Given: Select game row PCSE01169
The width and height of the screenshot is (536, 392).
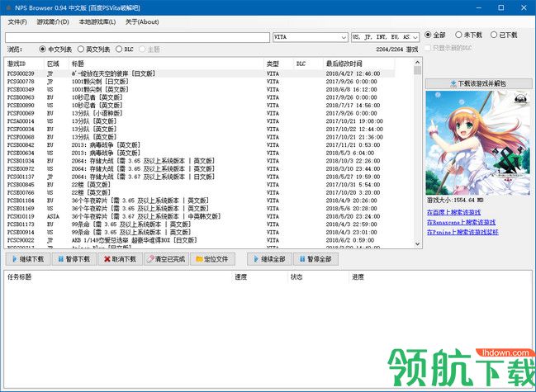Looking at the screenshot, I should point(200,209).
